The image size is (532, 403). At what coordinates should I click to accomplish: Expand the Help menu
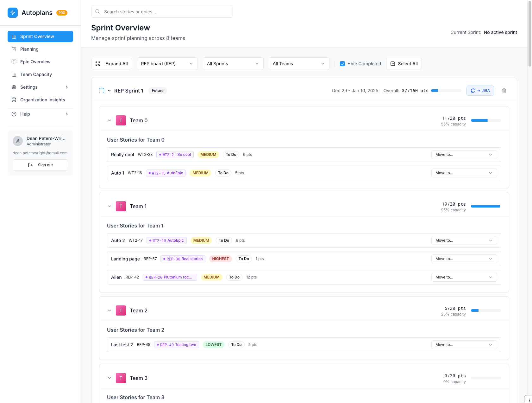coord(40,114)
